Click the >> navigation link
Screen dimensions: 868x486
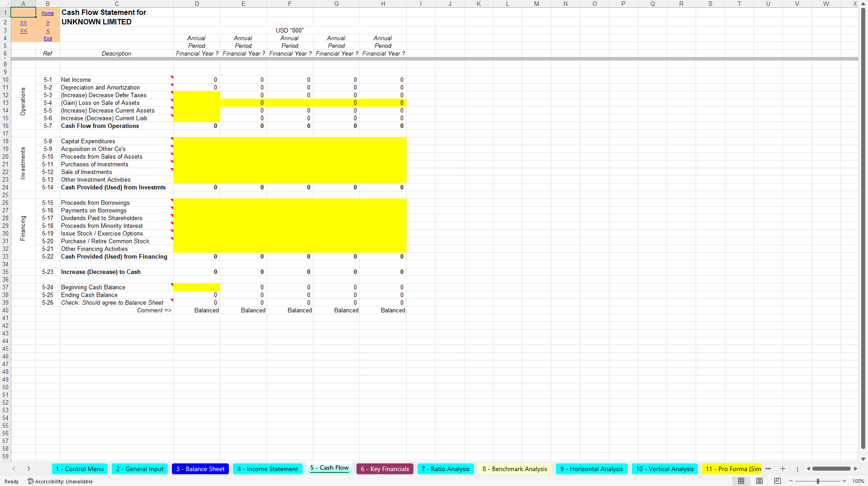click(24, 22)
